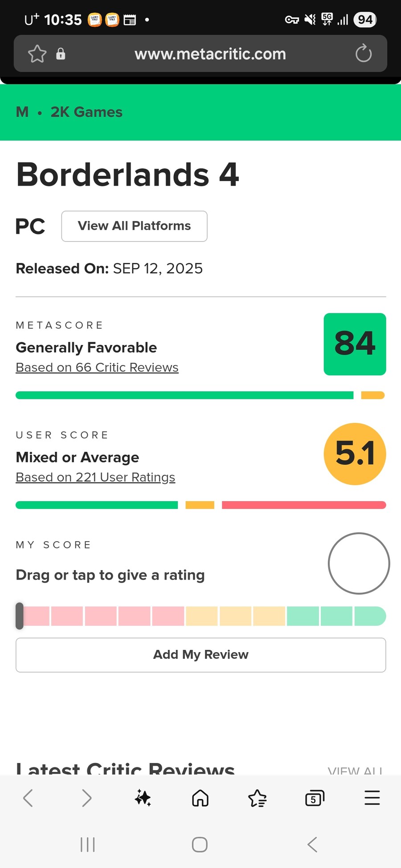Open the tab switcher showing 5 tabs

pos(315,798)
